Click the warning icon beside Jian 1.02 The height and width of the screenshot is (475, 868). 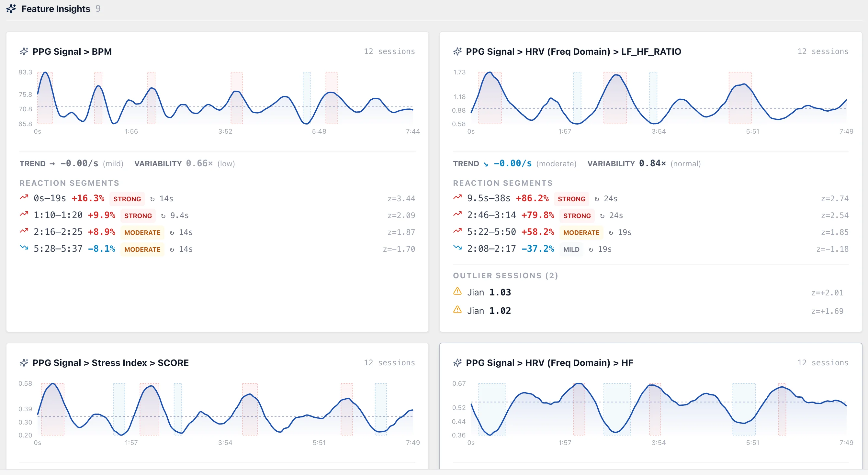click(457, 310)
